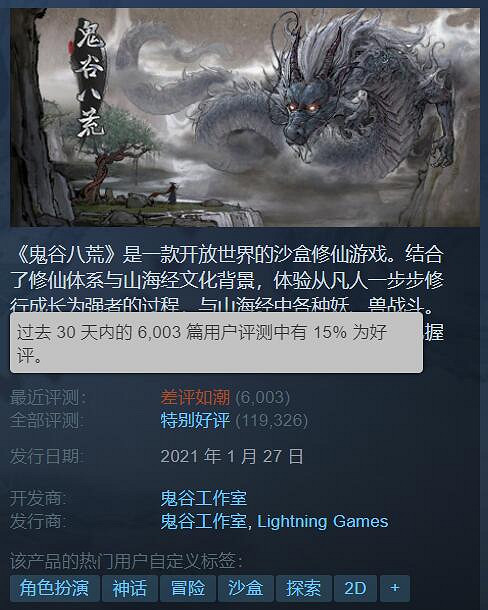The image size is (488, 610).
Task: Open the 冒险 tag page
Action: click(x=188, y=588)
